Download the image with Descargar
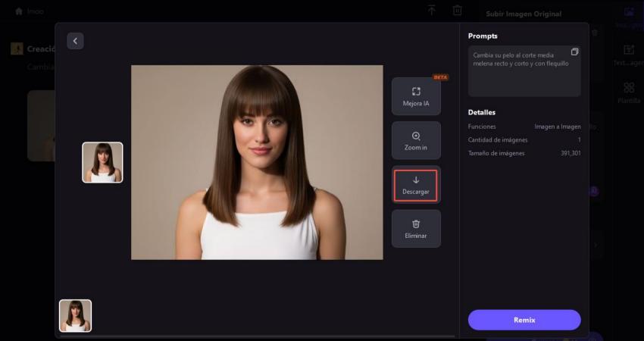 [x=416, y=185]
